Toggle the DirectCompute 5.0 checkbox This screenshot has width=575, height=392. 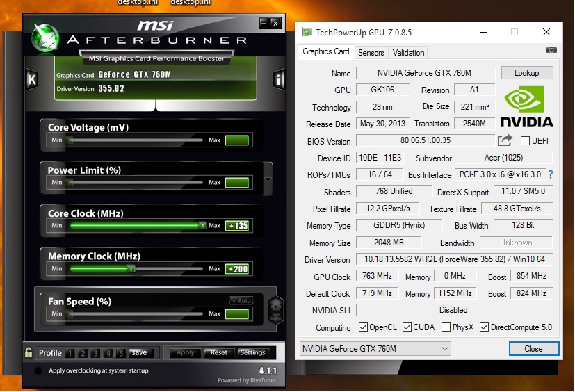click(484, 327)
